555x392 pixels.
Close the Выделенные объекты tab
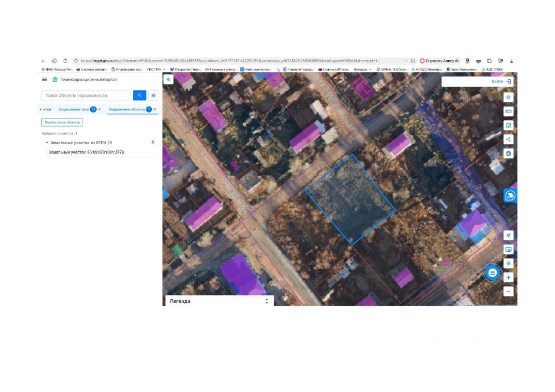(155, 110)
